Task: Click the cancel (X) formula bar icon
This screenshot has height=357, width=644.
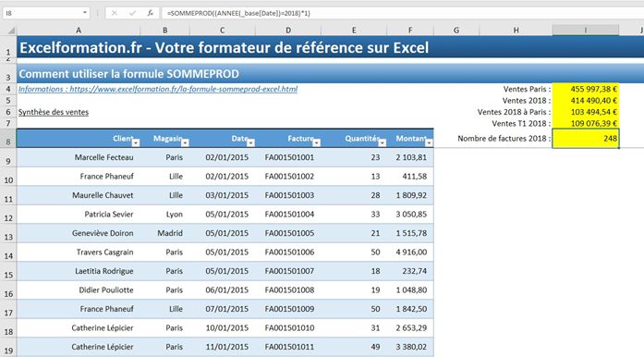Action: click(115, 13)
